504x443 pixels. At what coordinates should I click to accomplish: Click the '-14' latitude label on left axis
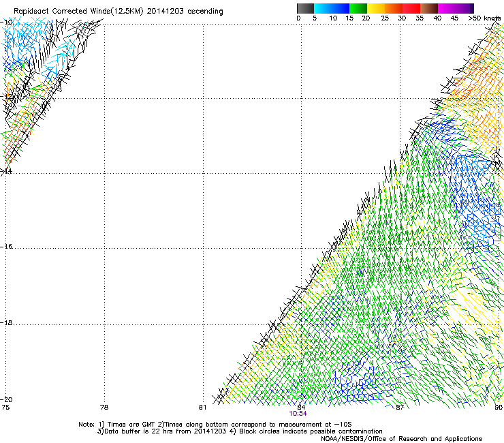[6, 171]
